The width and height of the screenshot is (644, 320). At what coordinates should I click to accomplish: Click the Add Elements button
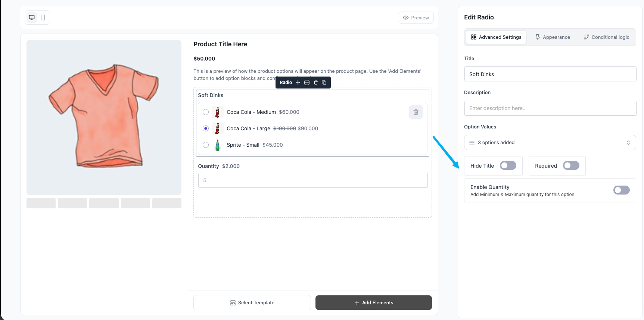[374, 302]
